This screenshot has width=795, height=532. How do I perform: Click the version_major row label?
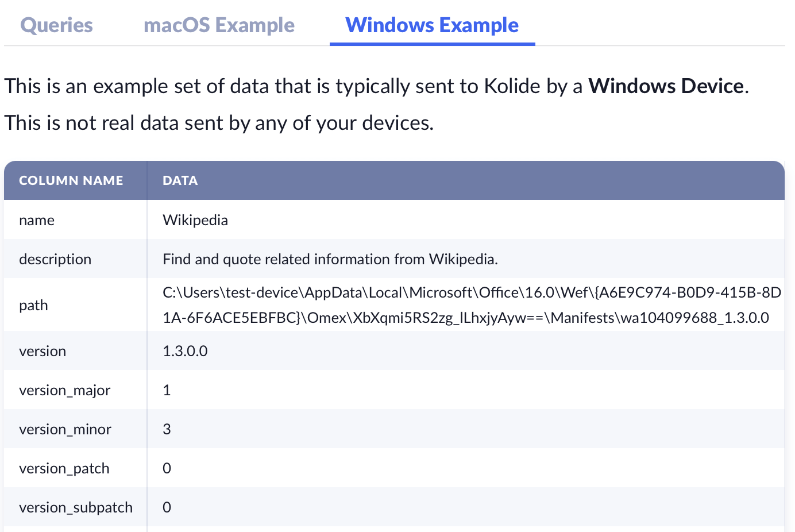coord(64,390)
